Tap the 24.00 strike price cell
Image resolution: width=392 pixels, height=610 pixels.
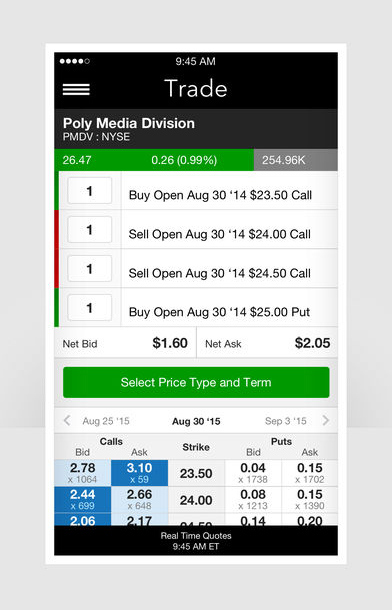[x=196, y=500]
